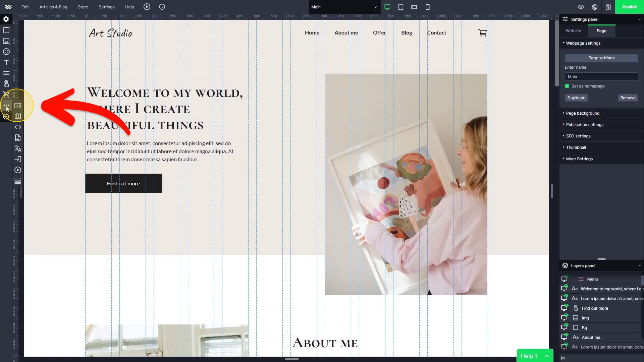The width and height of the screenshot is (644, 362).
Task: Open the version history clock icon
Action: coord(162,7)
